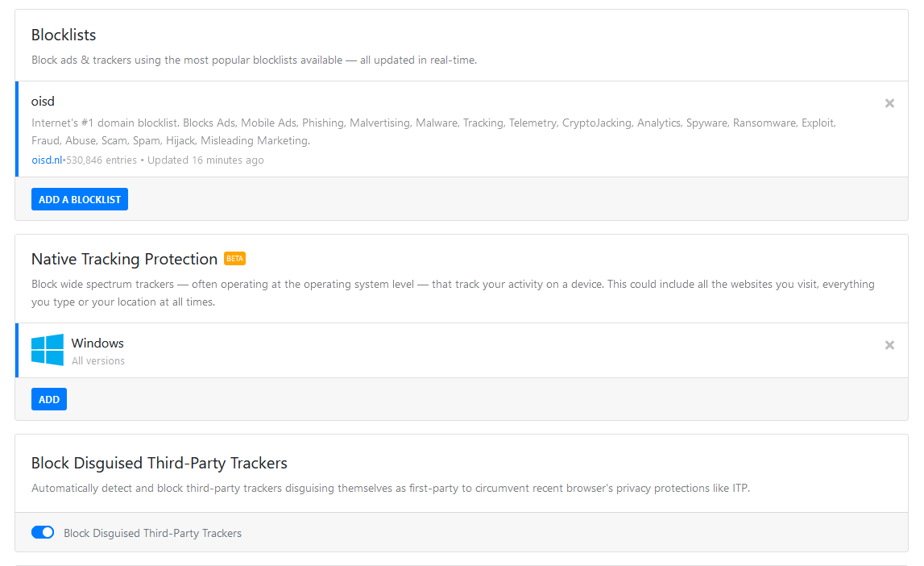Click the Updated 16 minutes ago text
This screenshot has height=566, width=924.
point(205,160)
